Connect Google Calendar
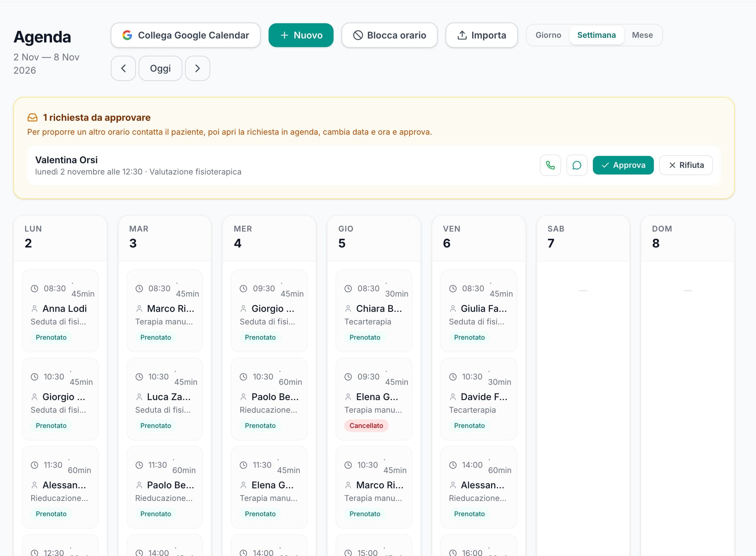The width and height of the screenshot is (756, 556). pos(186,35)
